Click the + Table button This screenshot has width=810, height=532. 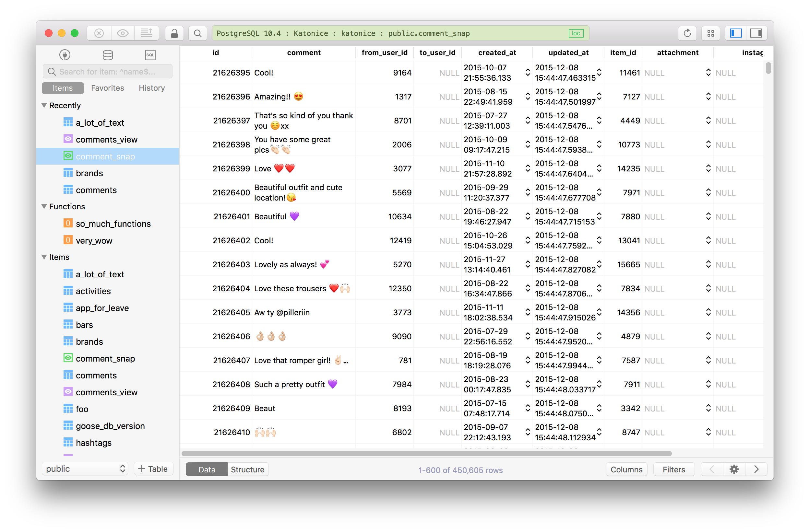[x=153, y=468]
